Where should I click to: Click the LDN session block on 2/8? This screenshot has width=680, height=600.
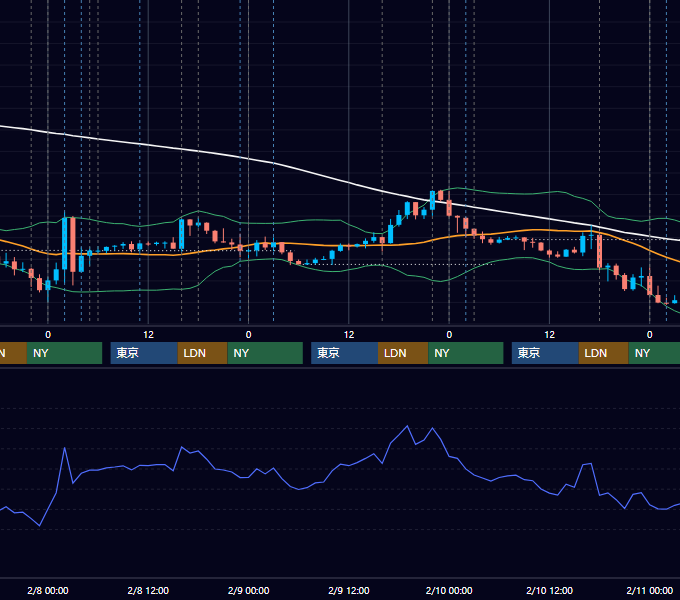click(203, 353)
